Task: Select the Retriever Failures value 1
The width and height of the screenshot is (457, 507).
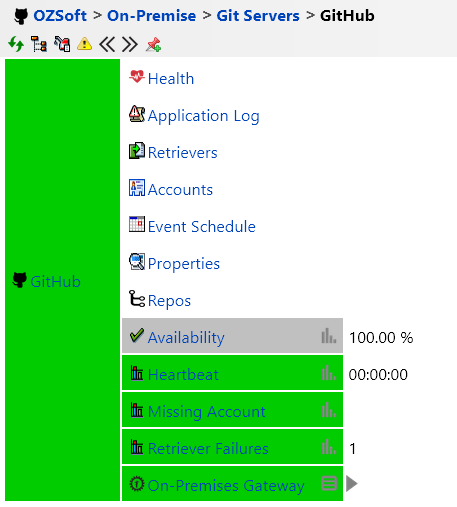Action: click(353, 449)
